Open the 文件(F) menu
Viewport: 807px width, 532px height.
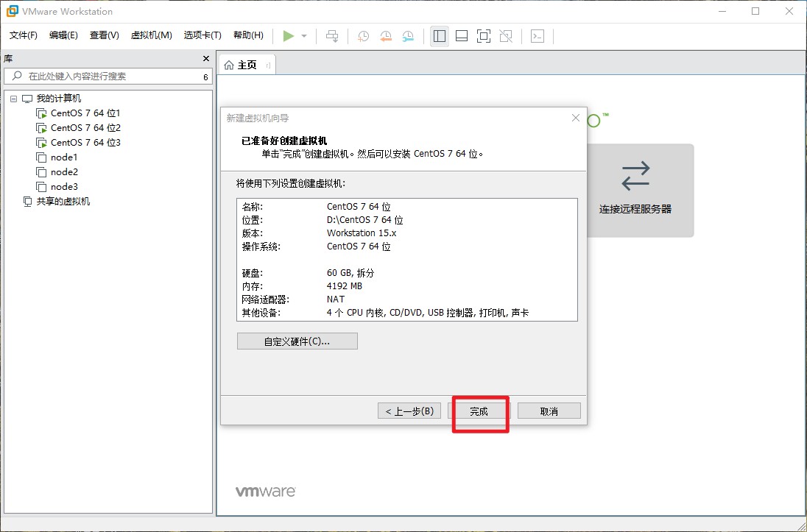pyautogui.click(x=24, y=35)
